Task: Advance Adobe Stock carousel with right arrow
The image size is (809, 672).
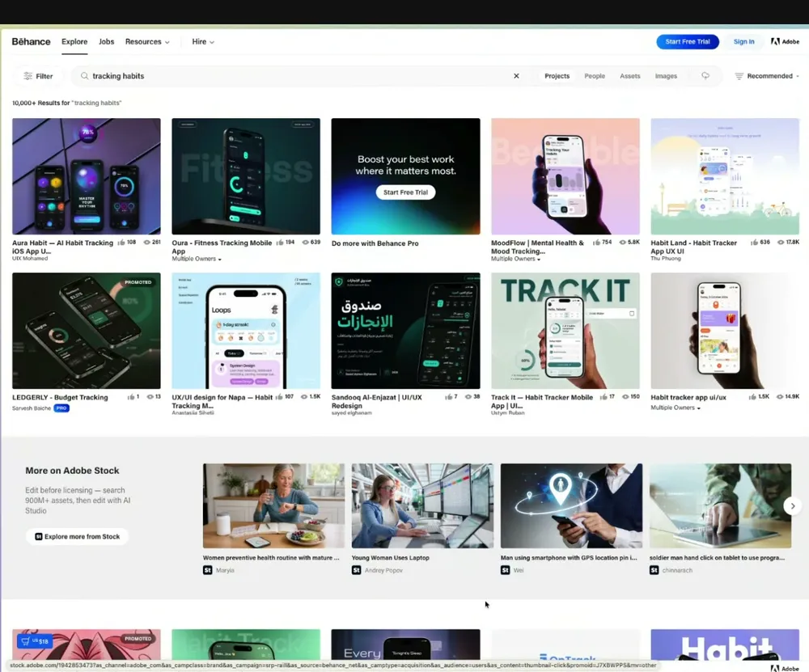Action: coord(793,506)
